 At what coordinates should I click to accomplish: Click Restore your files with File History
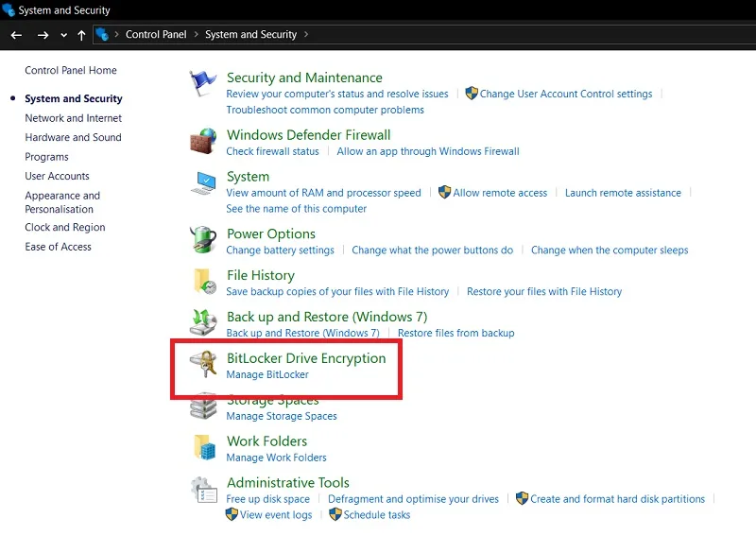point(544,292)
